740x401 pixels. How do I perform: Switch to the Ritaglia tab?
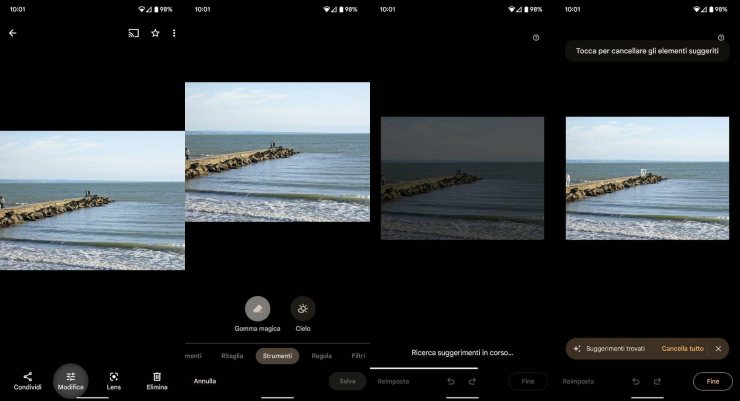pyautogui.click(x=232, y=356)
